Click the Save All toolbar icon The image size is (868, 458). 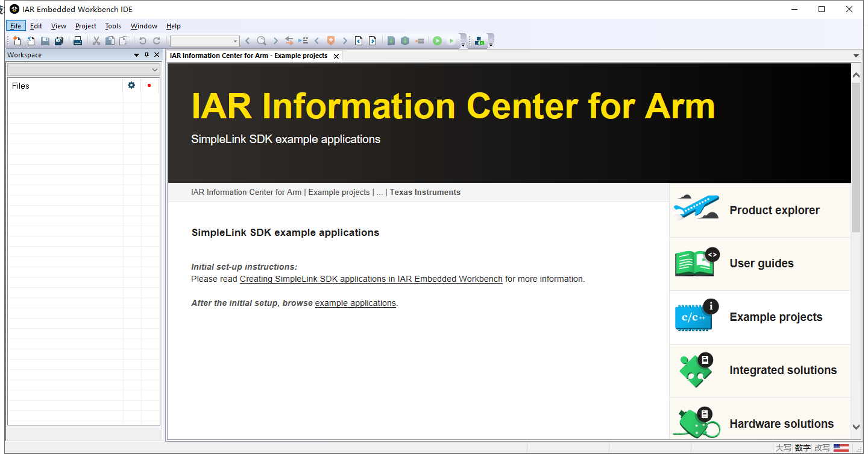59,41
